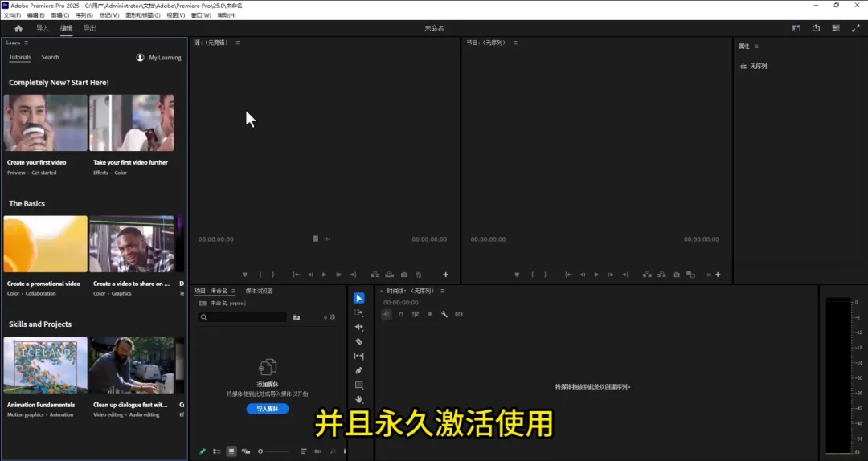Click the 导入媒体 button
The image size is (868, 461).
268,409
